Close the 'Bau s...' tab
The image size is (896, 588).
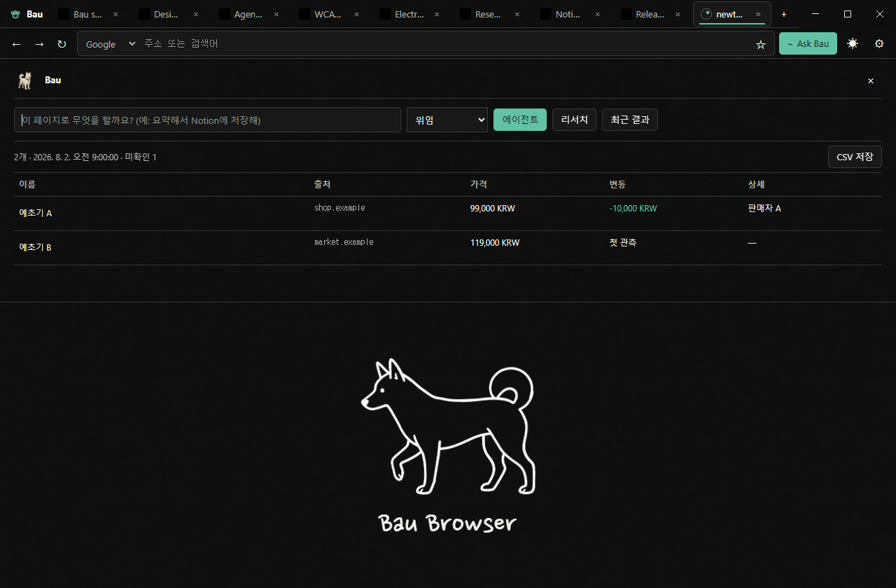tap(115, 14)
